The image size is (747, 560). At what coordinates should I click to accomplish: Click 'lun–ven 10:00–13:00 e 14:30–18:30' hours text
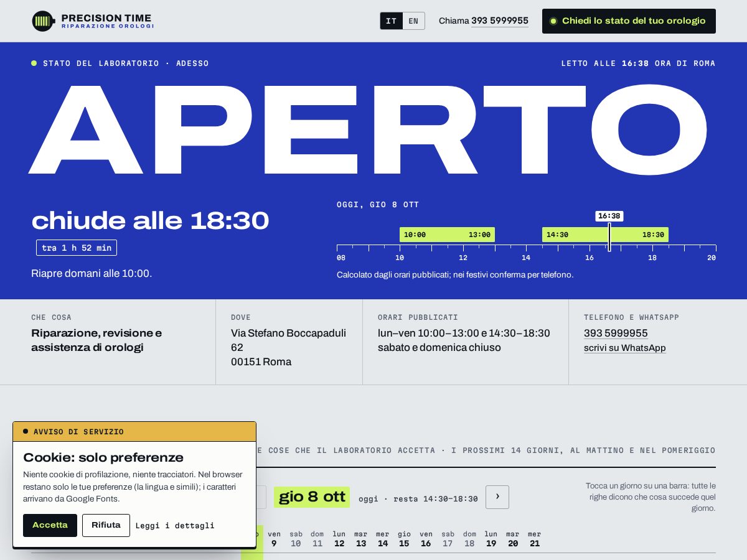pos(464,333)
